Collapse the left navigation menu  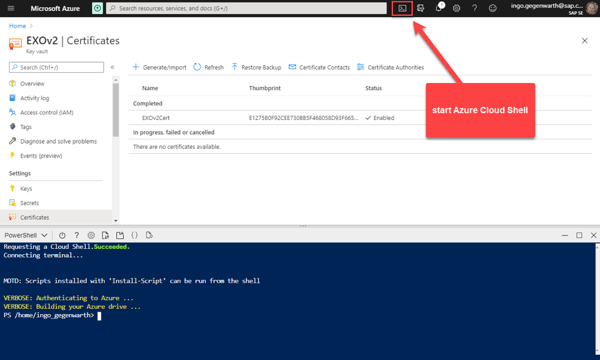pyautogui.click(x=112, y=67)
